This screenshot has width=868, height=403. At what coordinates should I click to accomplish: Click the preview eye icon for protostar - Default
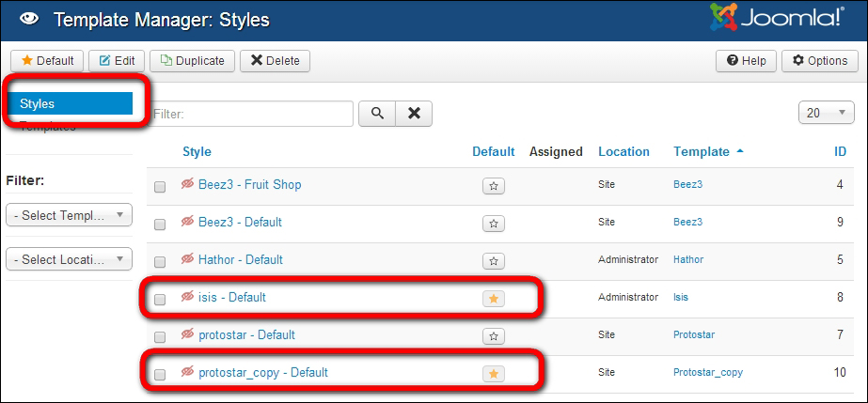(188, 334)
